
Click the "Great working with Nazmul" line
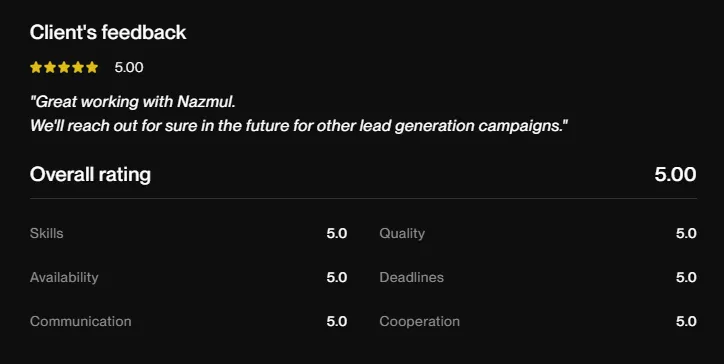click(133, 102)
